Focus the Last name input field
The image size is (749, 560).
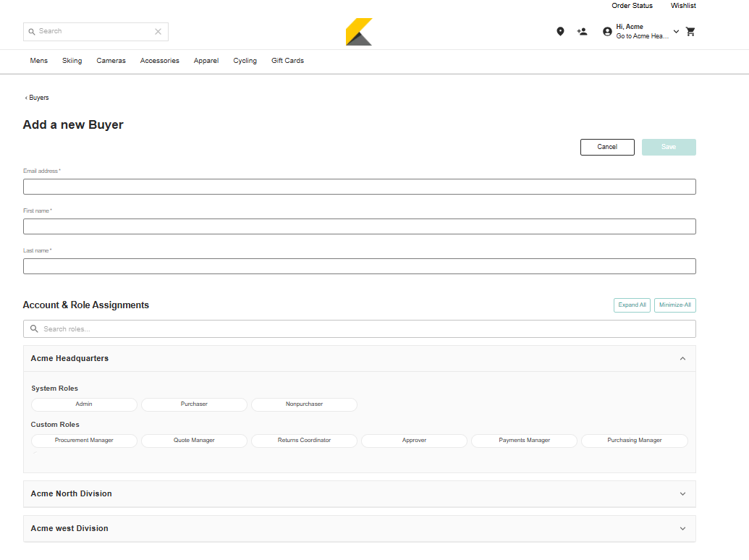[359, 266]
